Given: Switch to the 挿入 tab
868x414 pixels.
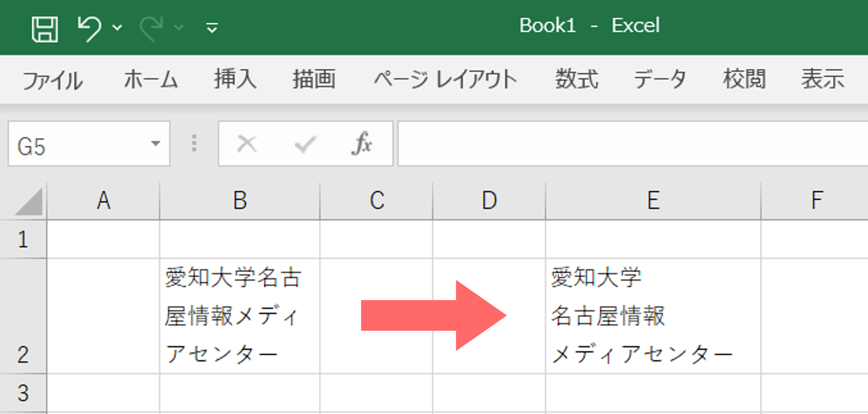Looking at the screenshot, I should (x=235, y=79).
